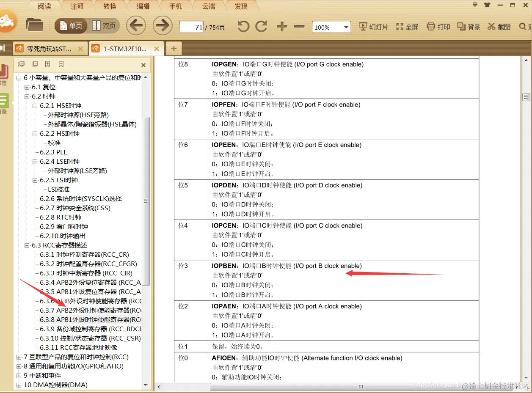Switch to document tab 1-STM32F10...
Image resolution: width=532 pixels, height=393 pixels.
coord(127,49)
